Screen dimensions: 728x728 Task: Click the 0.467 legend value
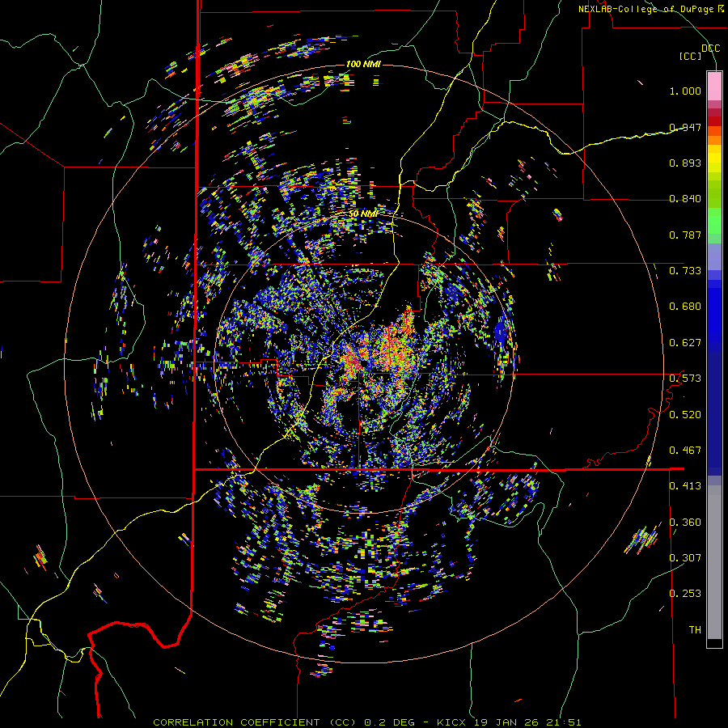click(x=685, y=451)
